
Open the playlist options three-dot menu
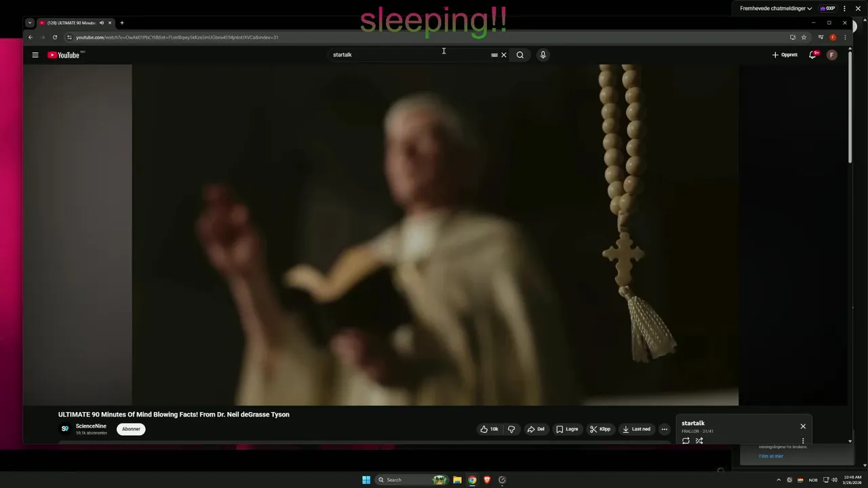(803, 441)
